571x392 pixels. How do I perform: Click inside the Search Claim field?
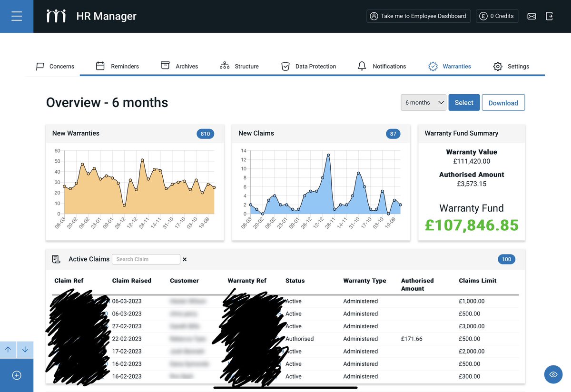[x=146, y=259]
